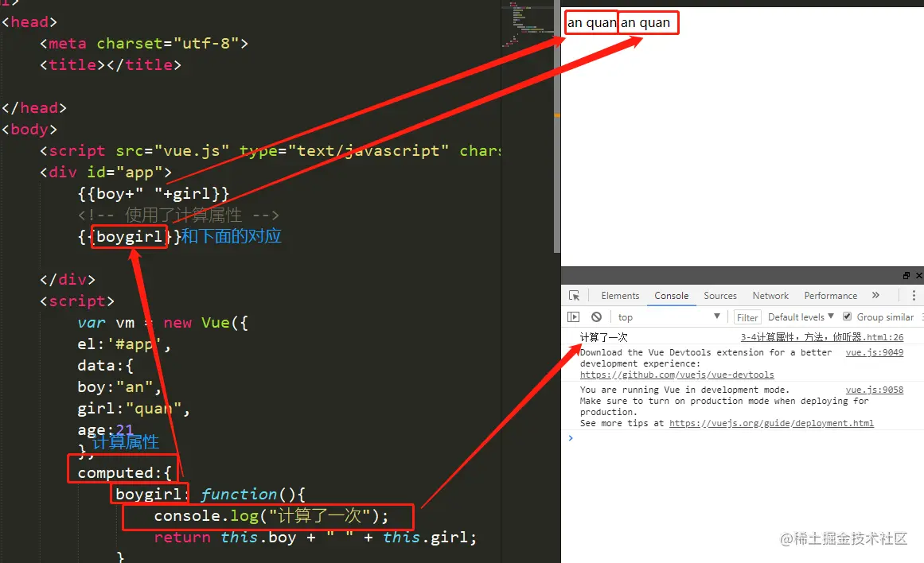Place cursor on the meta charset line
This screenshot has height=563, width=924.
pos(144,44)
